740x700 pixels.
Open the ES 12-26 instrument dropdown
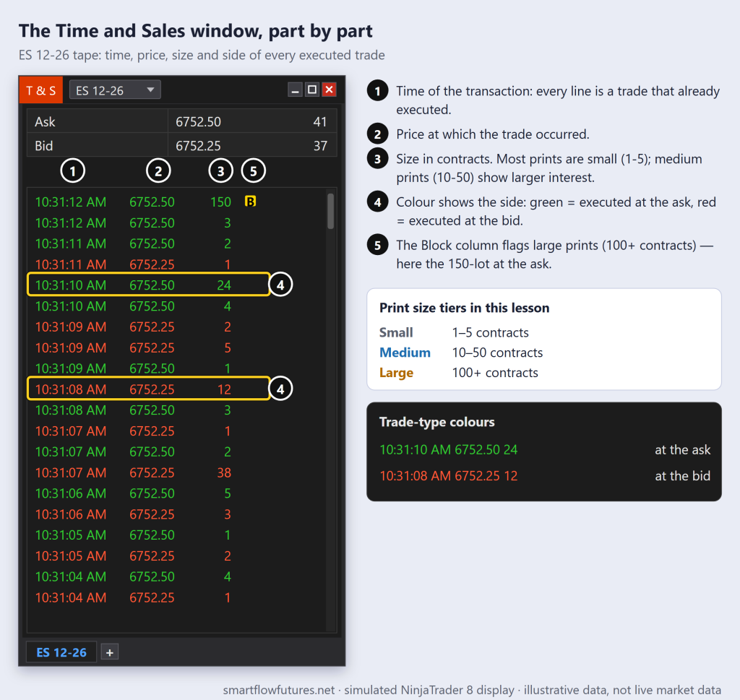(x=115, y=90)
